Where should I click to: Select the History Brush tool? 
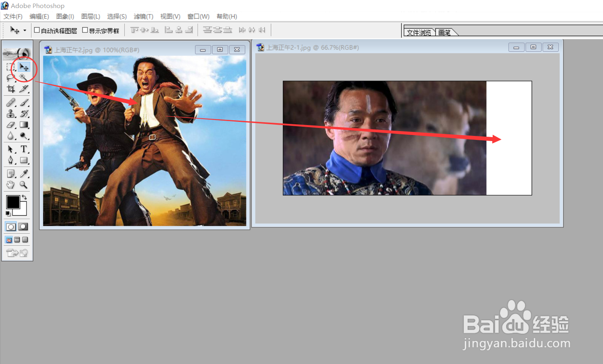pyautogui.click(x=24, y=114)
